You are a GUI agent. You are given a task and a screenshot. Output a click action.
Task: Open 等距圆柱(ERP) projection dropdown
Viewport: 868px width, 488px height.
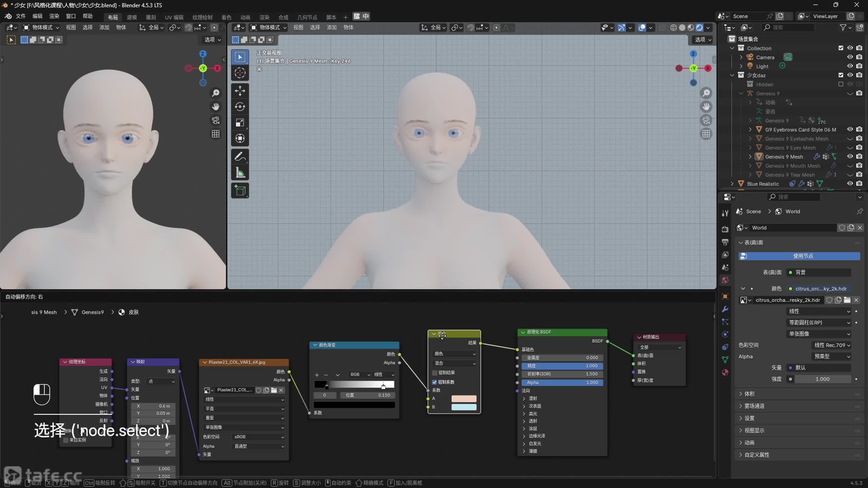point(818,323)
